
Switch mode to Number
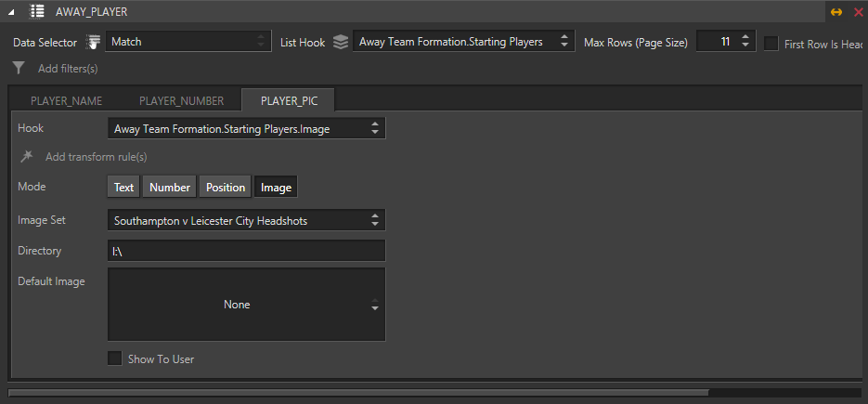click(x=169, y=188)
